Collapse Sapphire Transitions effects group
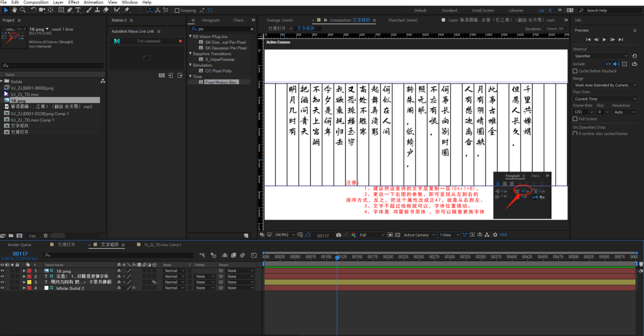The height and width of the screenshot is (336, 644). coord(190,54)
